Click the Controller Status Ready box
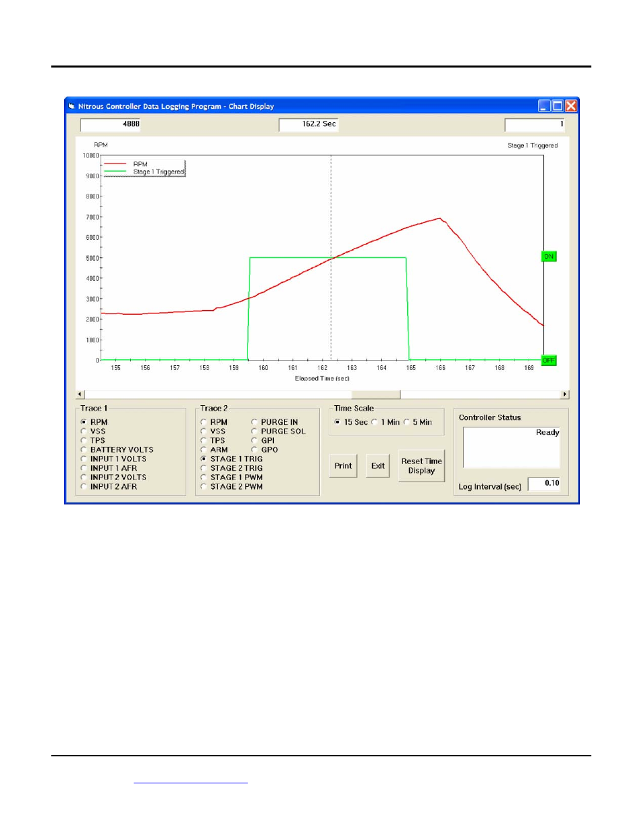Screen dimensions: 644x834 click(512, 447)
